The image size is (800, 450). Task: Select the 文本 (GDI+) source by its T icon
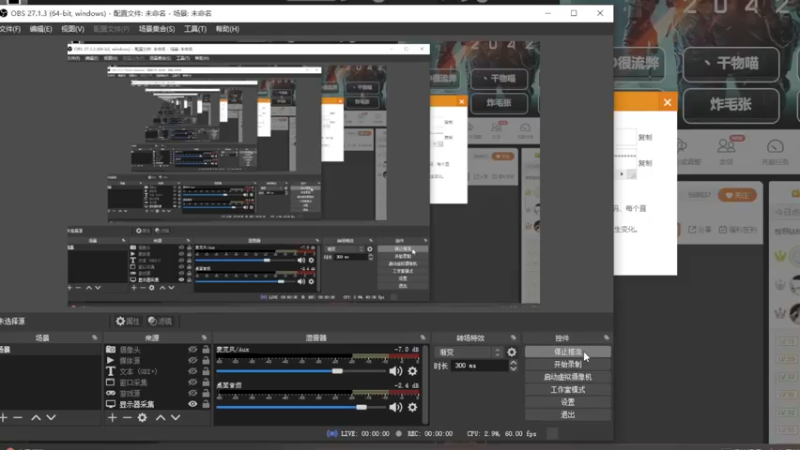[x=111, y=371]
